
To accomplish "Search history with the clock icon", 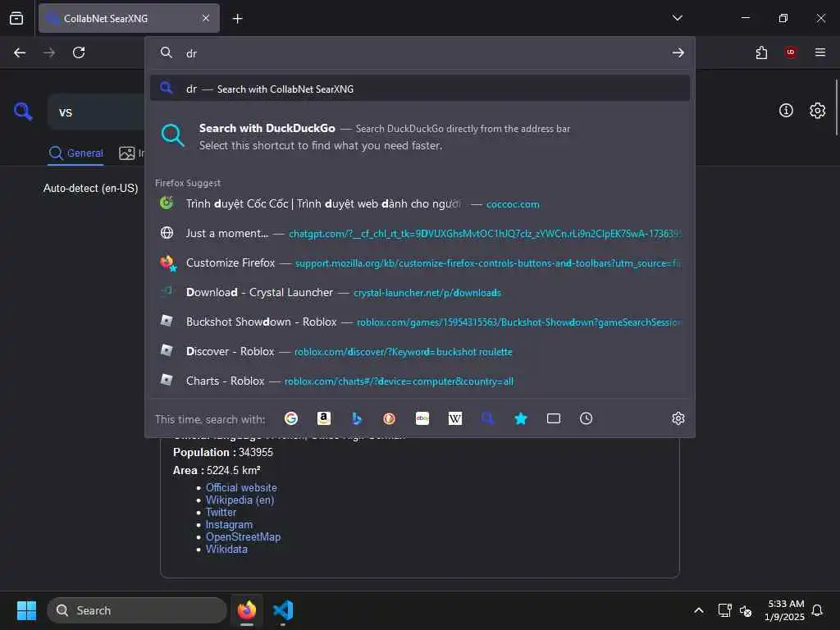I will point(586,418).
